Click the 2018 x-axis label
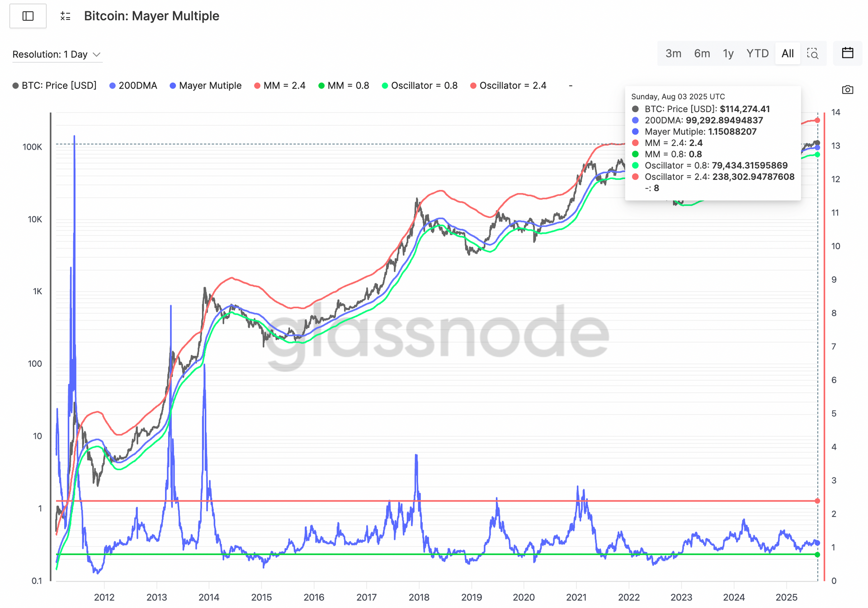The width and height of the screenshot is (868, 608). click(x=419, y=597)
